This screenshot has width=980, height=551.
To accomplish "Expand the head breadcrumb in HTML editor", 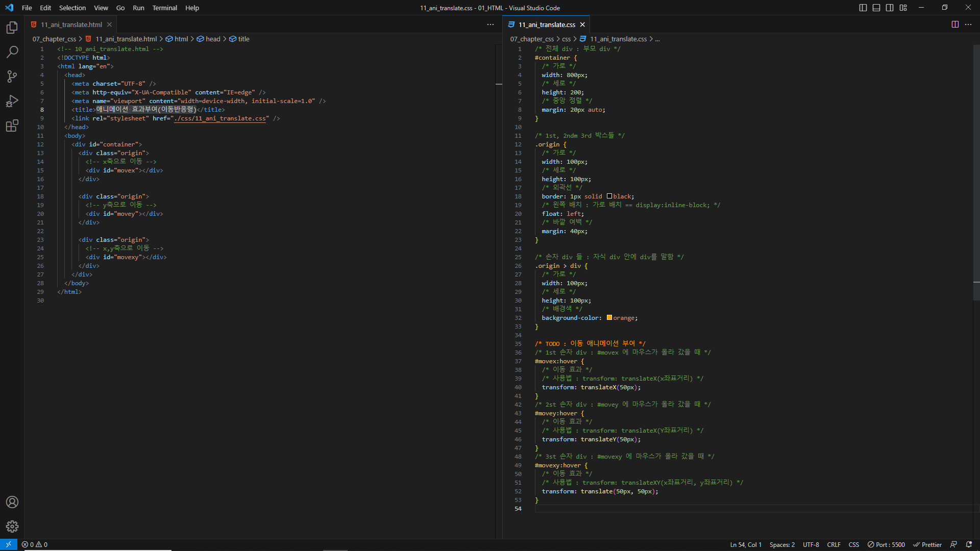I will tap(213, 39).
